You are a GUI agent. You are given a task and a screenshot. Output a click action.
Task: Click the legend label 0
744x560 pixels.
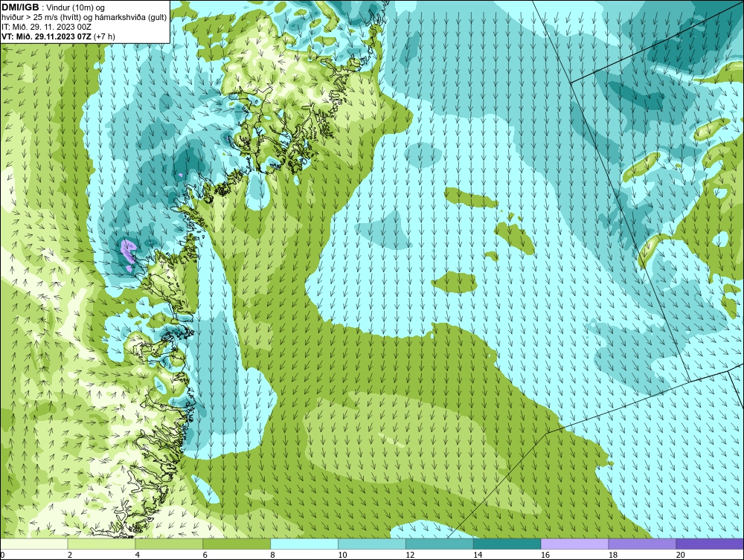click(3, 555)
